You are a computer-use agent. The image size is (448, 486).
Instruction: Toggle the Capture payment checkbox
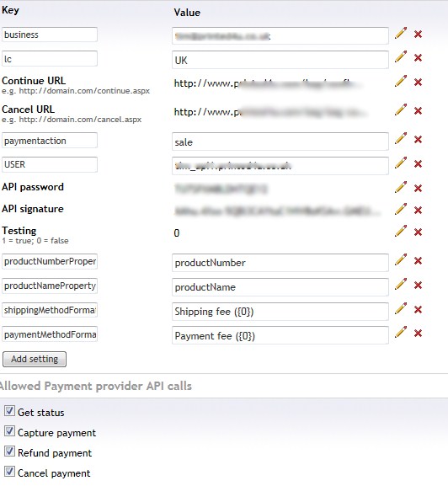pyautogui.click(x=9, y=431)
